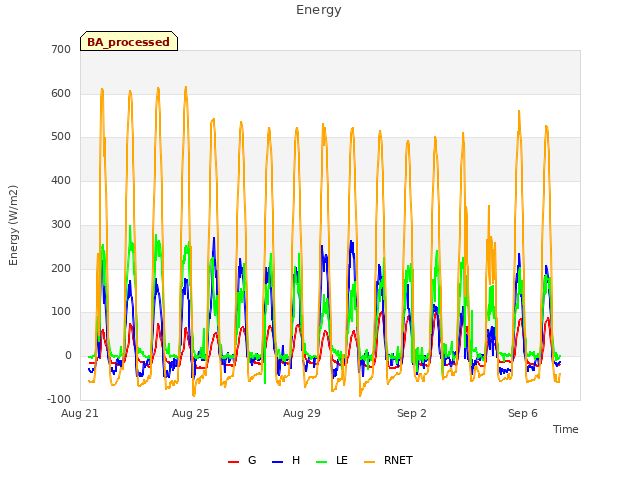Screen dimensions: 640x480
Task: Click the 100 y-axis tick label
Action: coord(61,312)
